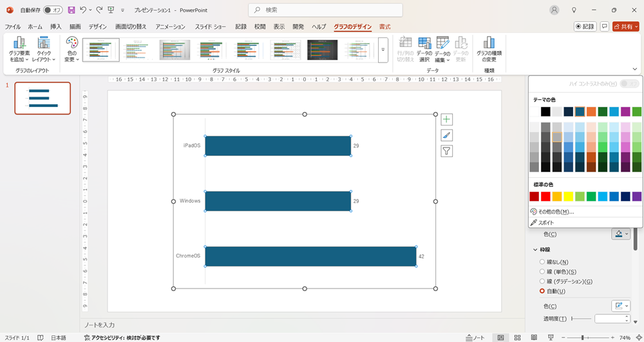Open the user account icon
Screen dimensions: 644x342
point(554,10)
